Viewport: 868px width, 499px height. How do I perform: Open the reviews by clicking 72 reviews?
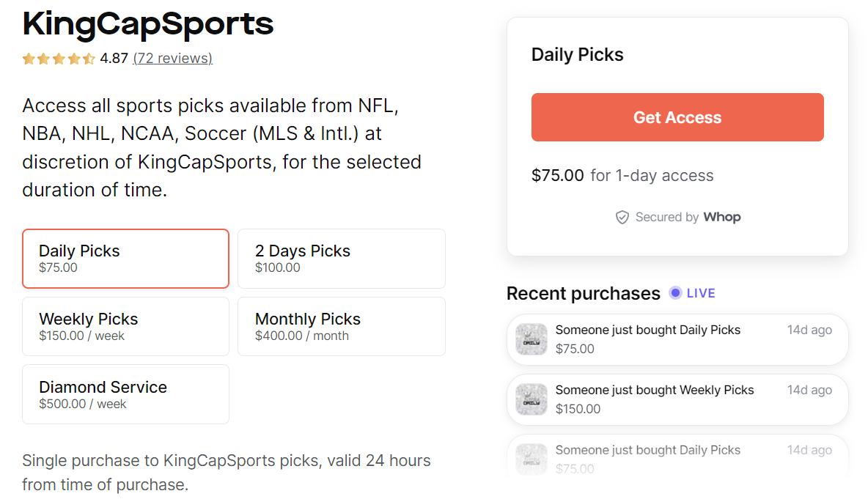[172, 59]
